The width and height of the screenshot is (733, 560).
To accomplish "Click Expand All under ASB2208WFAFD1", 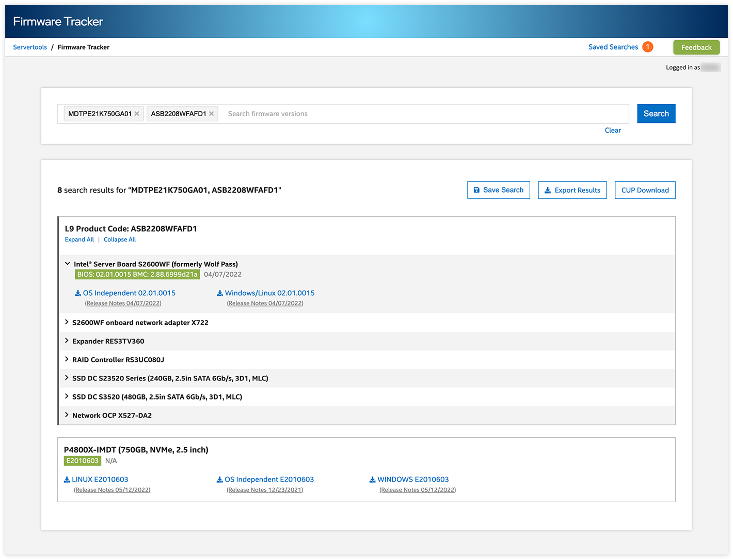I will tap(79, 239).
